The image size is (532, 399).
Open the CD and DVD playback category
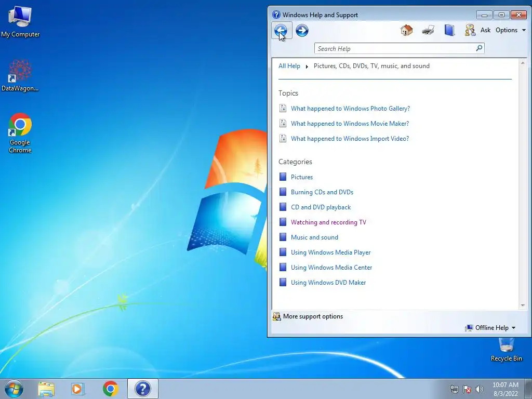point(321,207)
